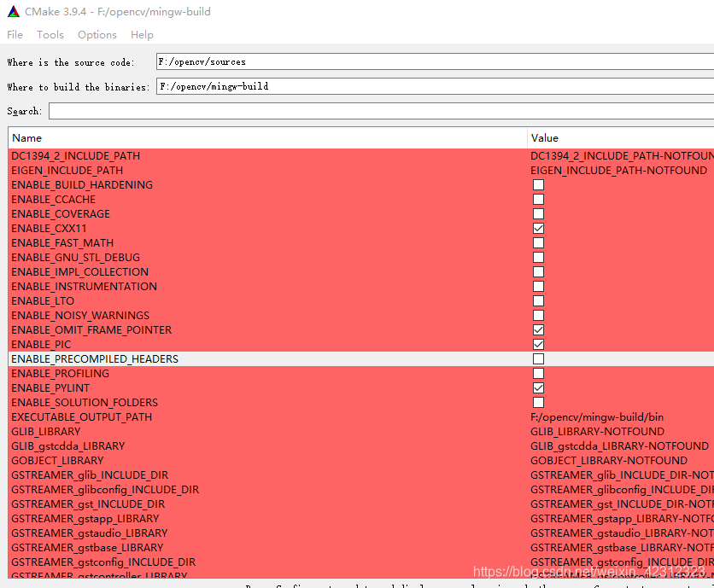Select the EXECUTABLE_OUTPUT_PATH entry name
Screen dimensions: 714x588
[x=81, y=417]
